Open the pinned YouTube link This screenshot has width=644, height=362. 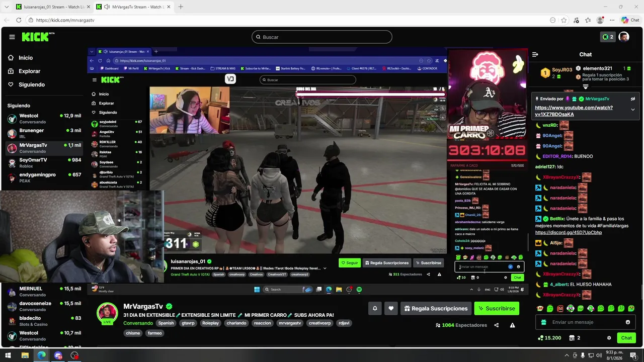click(574, 111)
